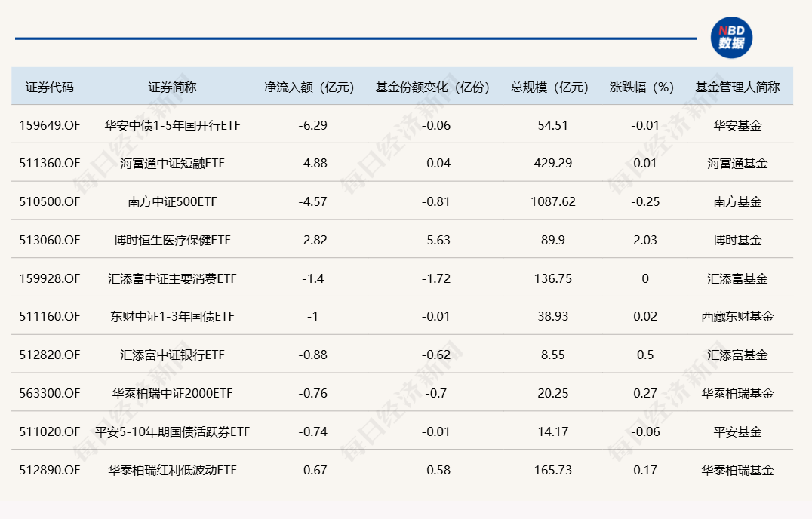Select share change value -1.72
The height and width of the screenshot is (519, 812).
(436, 278)
